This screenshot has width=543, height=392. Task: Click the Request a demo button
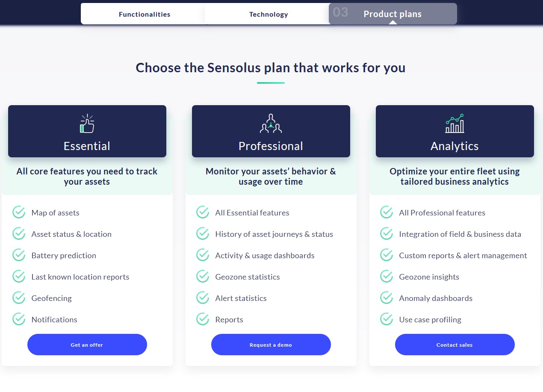271,345
